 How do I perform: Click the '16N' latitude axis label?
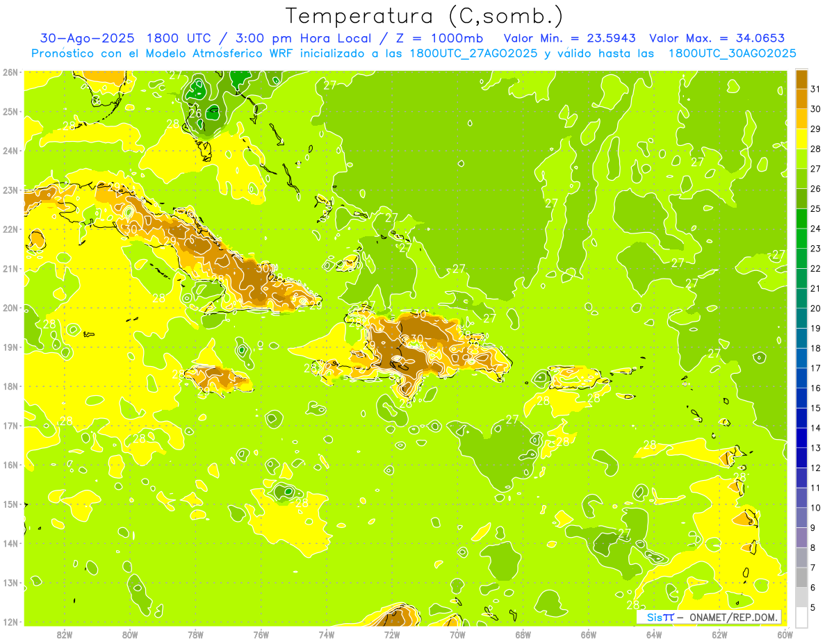(10, 465)
